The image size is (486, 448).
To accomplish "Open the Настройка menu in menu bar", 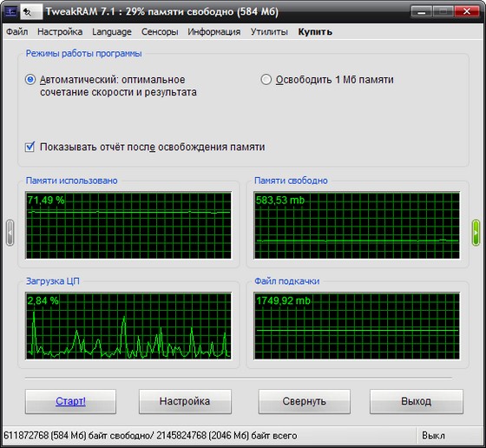I will tap(60, 31).
